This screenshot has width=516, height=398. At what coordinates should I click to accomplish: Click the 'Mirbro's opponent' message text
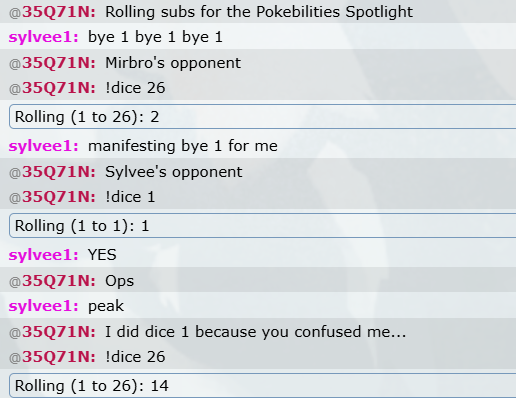[173, 63]
